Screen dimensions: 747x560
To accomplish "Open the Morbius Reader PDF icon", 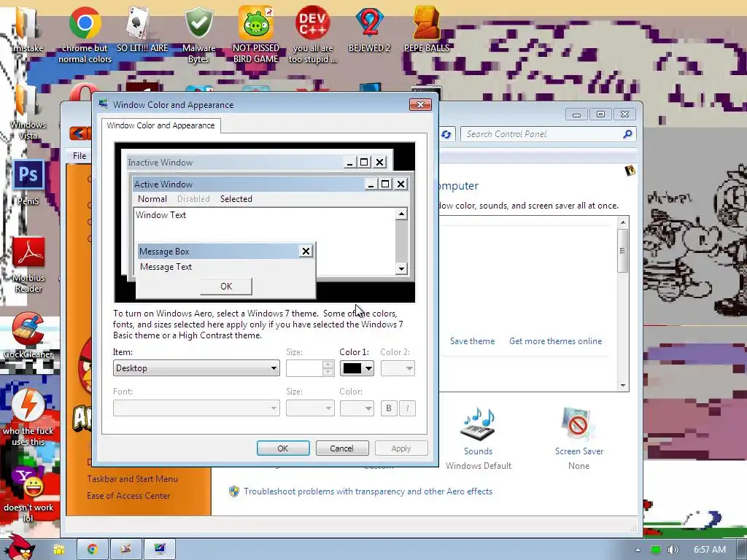I will click(28, 265).
